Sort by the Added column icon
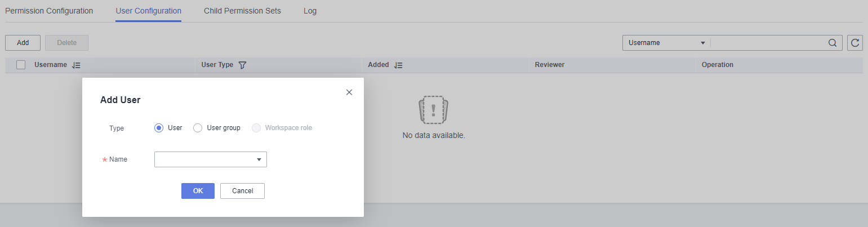Image resolution: width=868 pixels, height=227 pixels. click(398, 65)
